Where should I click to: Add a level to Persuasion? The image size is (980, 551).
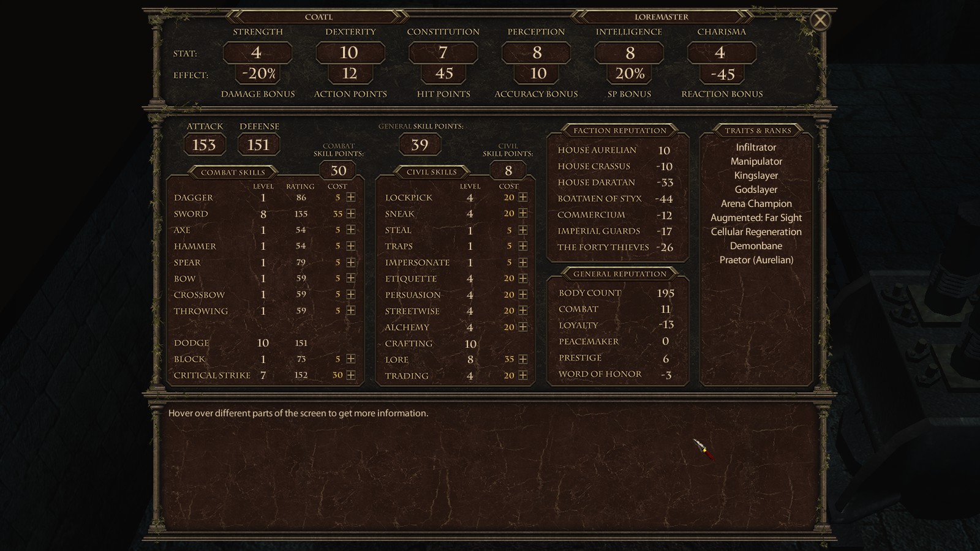(x=523, y=294)
